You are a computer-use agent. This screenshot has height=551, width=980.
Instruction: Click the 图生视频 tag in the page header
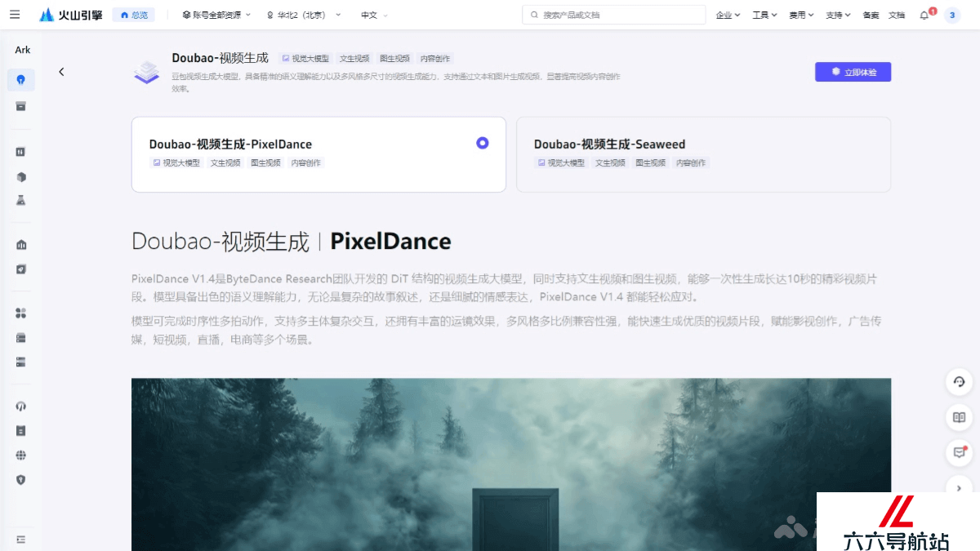coord(394,59)
